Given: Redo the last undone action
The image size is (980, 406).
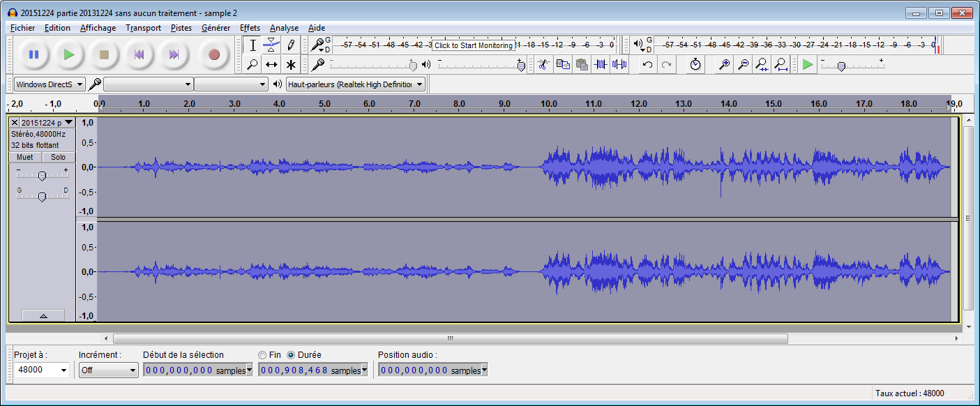Looking at the screenshot, I should pos(666,64).
